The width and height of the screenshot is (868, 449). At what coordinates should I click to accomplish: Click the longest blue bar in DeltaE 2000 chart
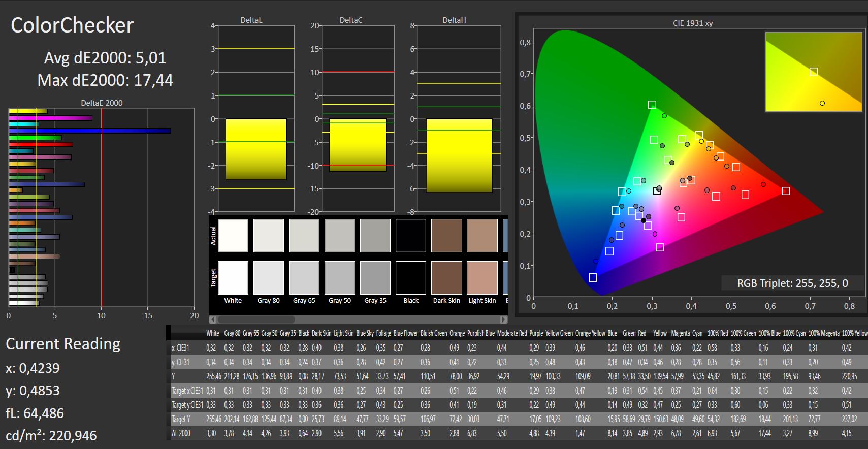point(89,131)
